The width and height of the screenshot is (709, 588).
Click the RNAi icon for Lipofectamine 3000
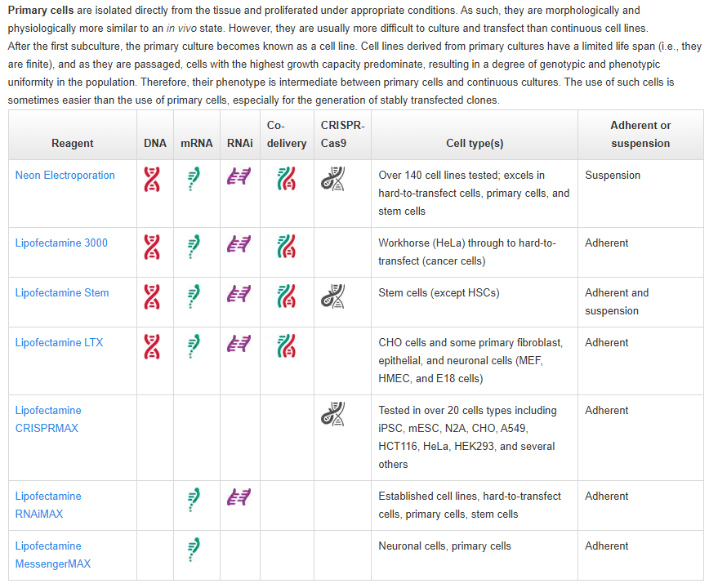(x=239, y=243)
